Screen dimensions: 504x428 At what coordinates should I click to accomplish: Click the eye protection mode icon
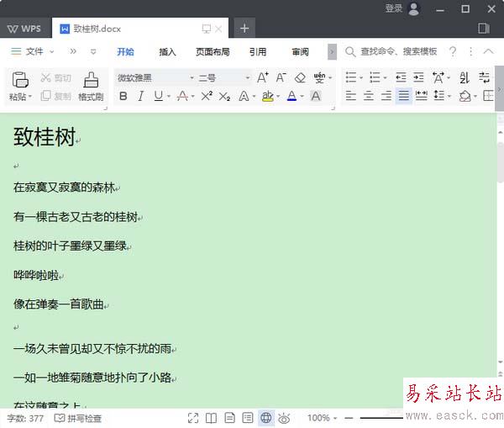pos(284,418)
